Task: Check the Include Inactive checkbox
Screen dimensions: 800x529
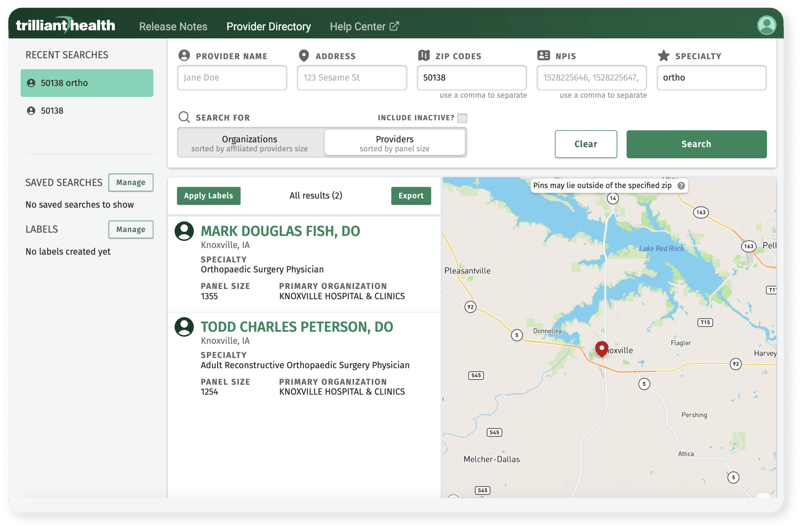Action: pos(462,118)
